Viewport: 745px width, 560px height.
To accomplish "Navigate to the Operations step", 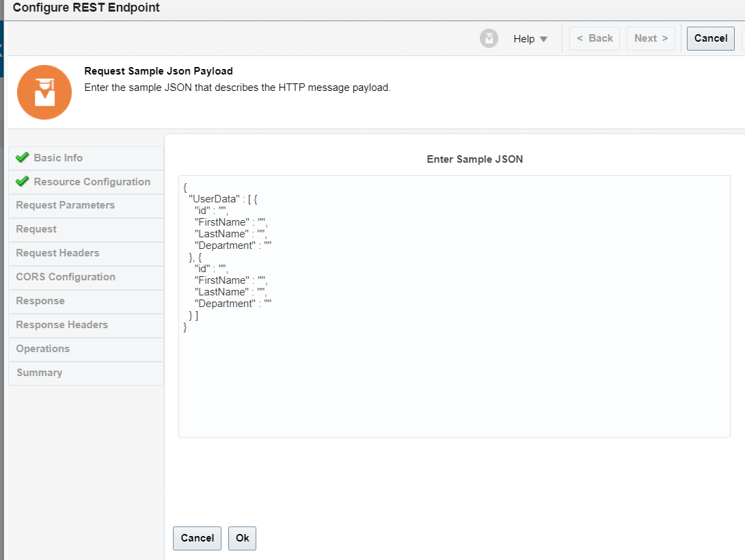I will [43, 349].
